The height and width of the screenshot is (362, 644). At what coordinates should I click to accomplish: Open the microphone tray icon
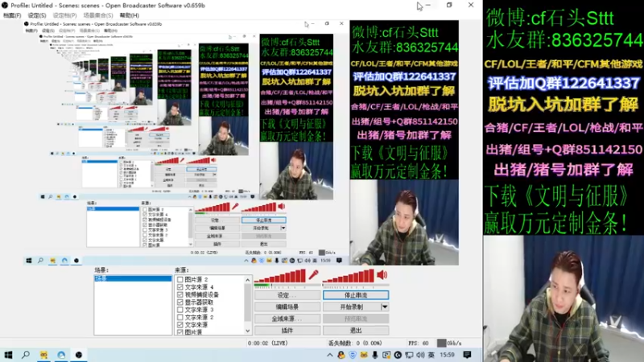click(x=375, y=355)
